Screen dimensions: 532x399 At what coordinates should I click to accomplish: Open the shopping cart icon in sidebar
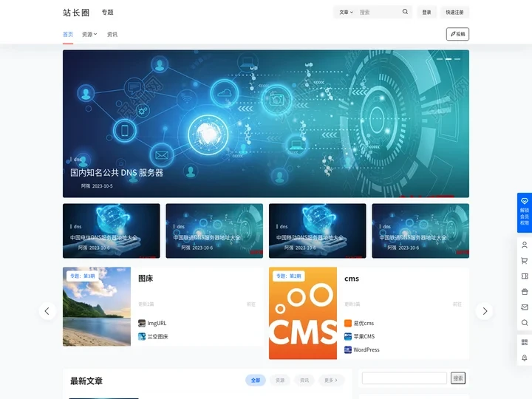point(525,261)
